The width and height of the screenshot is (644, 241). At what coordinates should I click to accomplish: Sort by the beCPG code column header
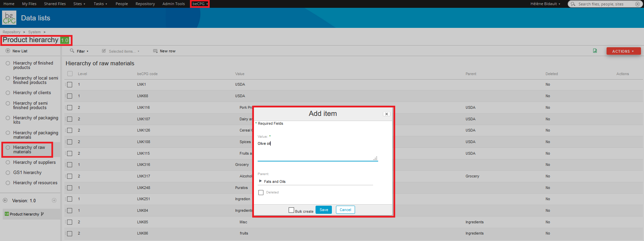[147, 74]
